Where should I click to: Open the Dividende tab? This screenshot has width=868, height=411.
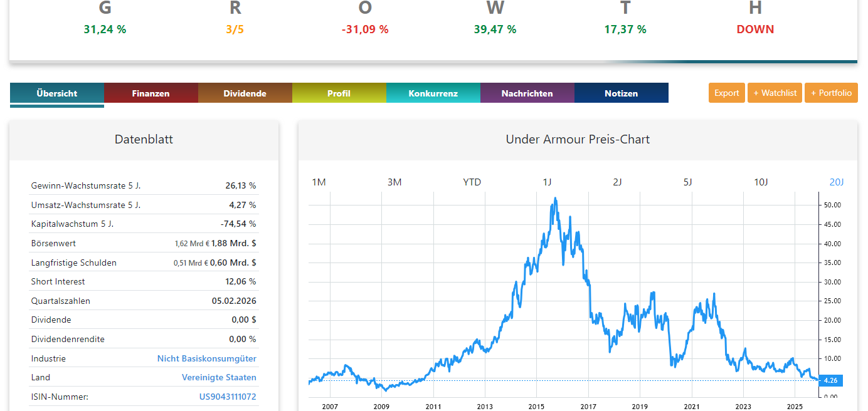click(x=245, y=93)
